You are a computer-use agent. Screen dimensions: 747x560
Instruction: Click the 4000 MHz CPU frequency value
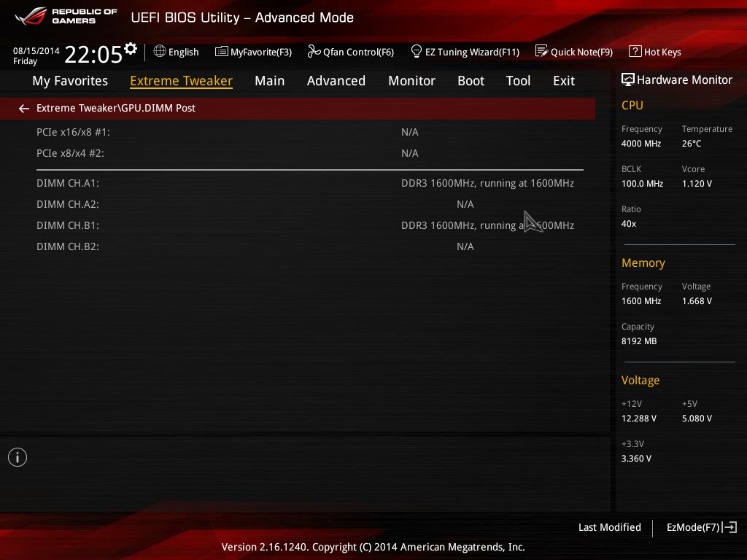click(641, 144)
